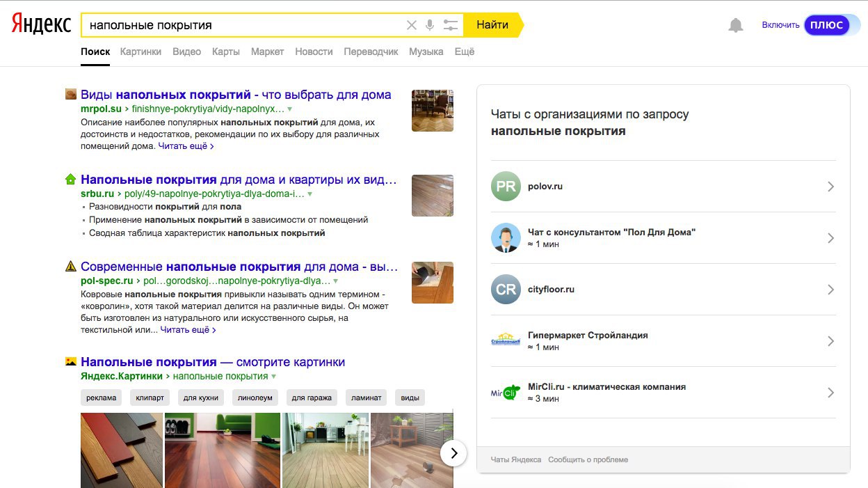
Task: Open the Ещё menu tab
Action: (465, 52)
